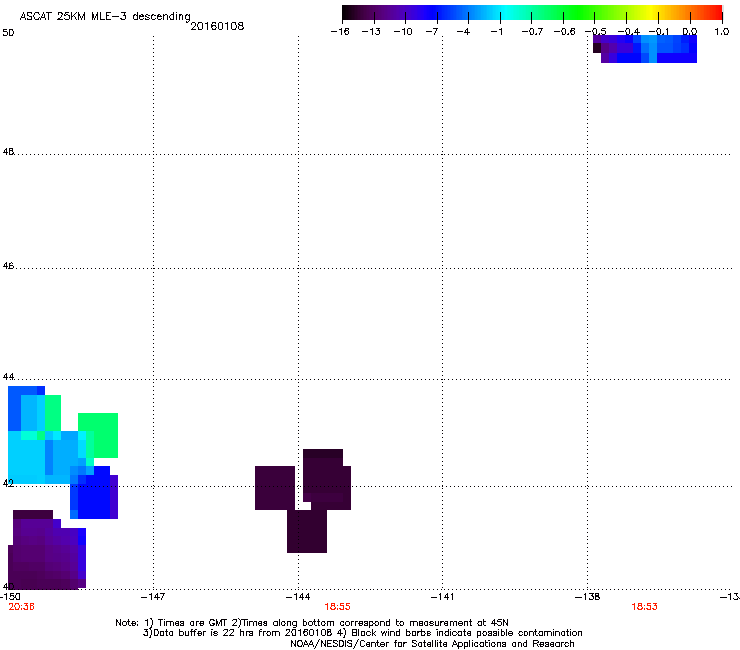Click the longitude label '-138'
This screenshot has height=650, width=740.
point(587,597)
